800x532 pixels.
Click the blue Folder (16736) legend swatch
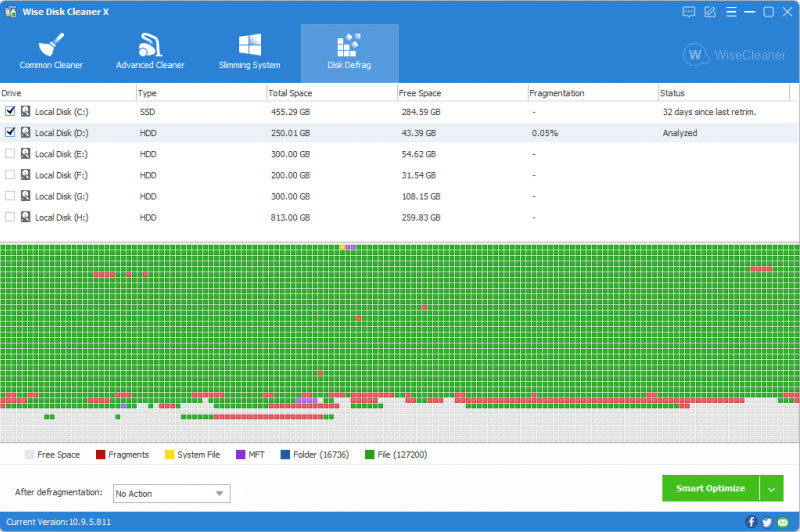(285, 454)
